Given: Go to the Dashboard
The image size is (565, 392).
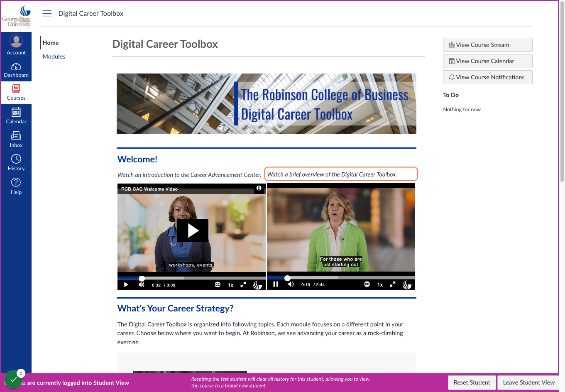Looking at the screenshot, I should tap(16, 70).
